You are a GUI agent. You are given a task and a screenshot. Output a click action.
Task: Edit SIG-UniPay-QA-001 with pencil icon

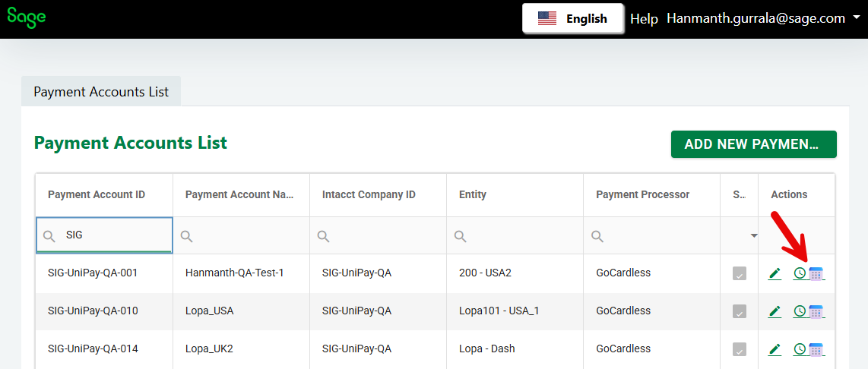(775, 273)
